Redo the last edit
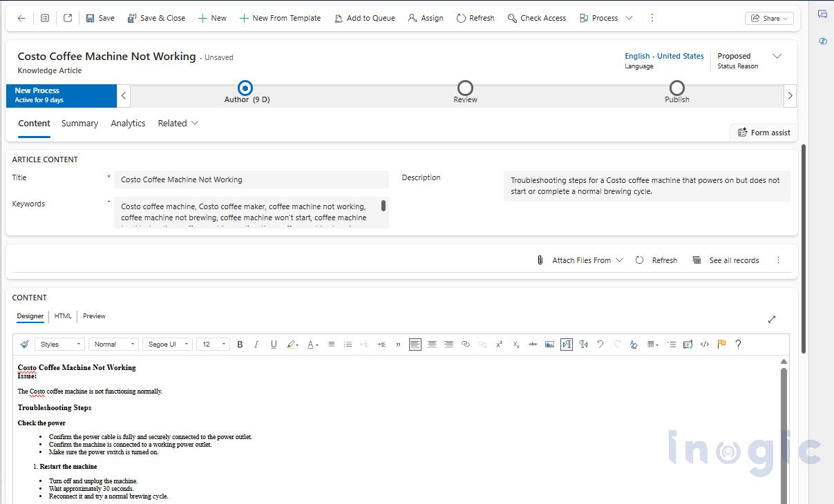834x504 pixels. (x=617, y=344)
